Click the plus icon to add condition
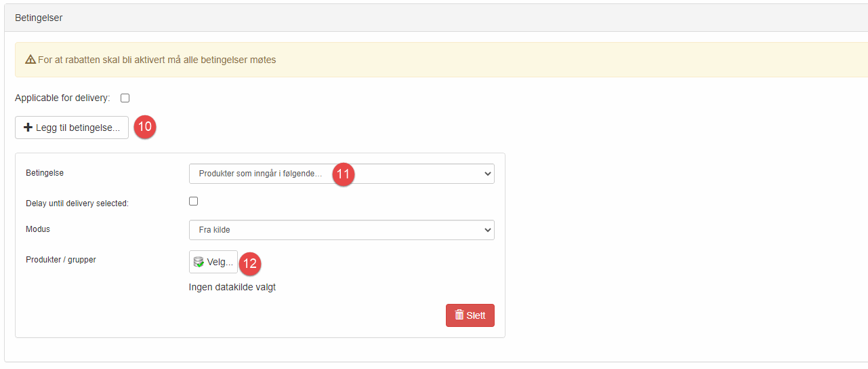Screen dimensions: 868x369 [28, 127]
